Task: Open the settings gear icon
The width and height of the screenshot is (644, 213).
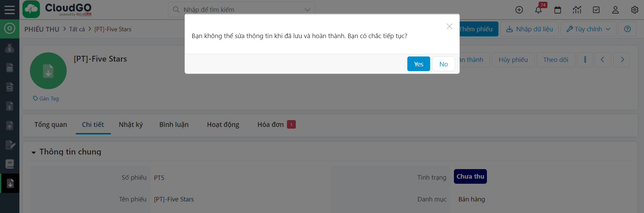Action: click(x=634, y=10)
